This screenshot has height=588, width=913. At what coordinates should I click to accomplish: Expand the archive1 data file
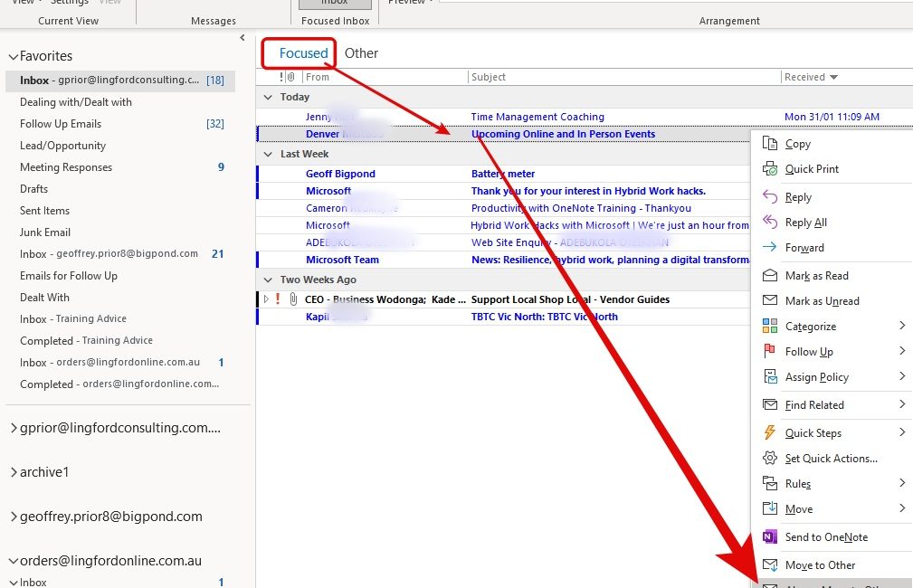click(x=14, y=472)
